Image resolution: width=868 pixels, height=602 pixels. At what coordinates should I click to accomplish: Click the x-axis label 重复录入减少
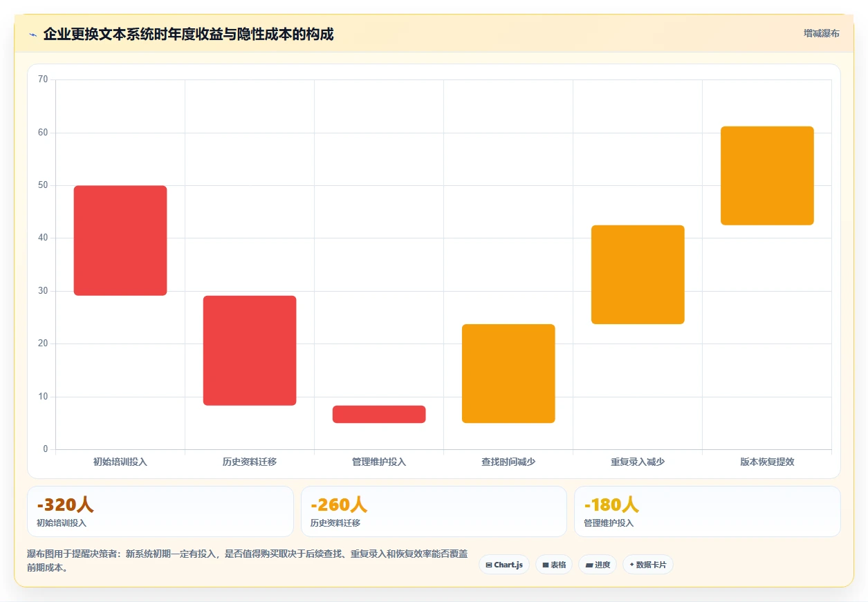point(638,462)
